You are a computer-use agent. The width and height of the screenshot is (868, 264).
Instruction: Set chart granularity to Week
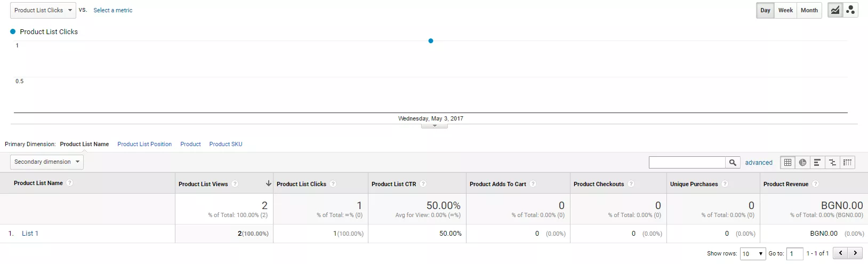785,10
